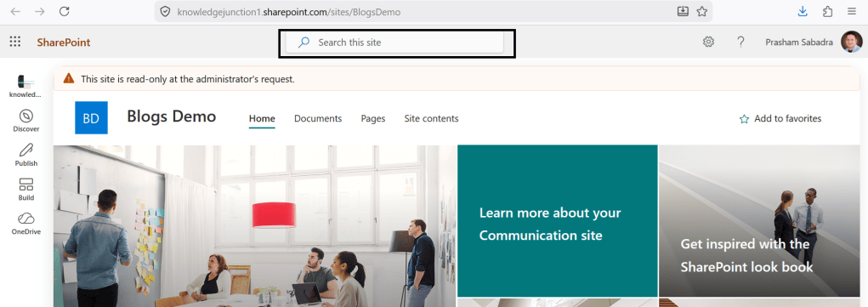The height and width of the screenshot is (307, 868).
Task: Open the browser hamburger menu
Action: click(852, 12)
